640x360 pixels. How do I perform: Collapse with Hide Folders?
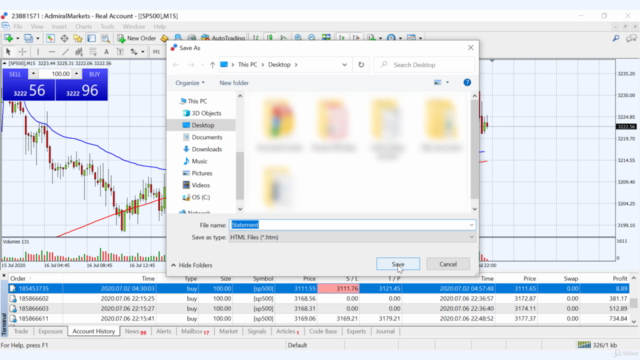tap(192, 265)
